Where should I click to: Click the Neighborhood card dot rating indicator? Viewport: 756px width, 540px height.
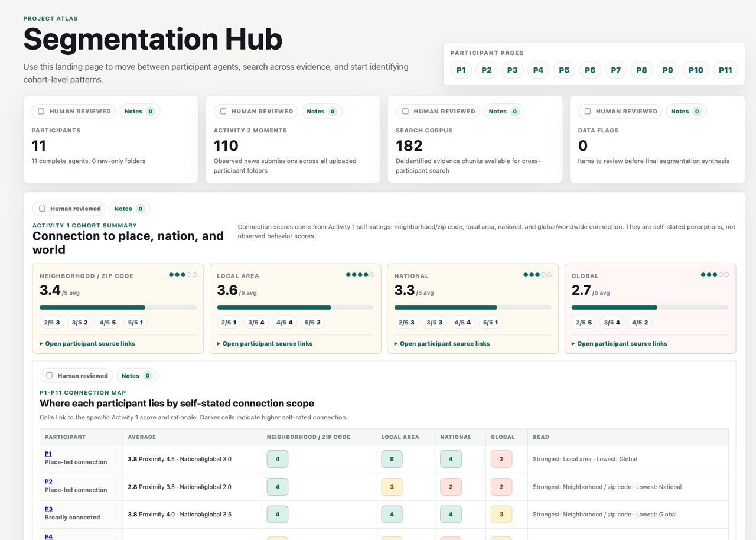click(183, 275)
